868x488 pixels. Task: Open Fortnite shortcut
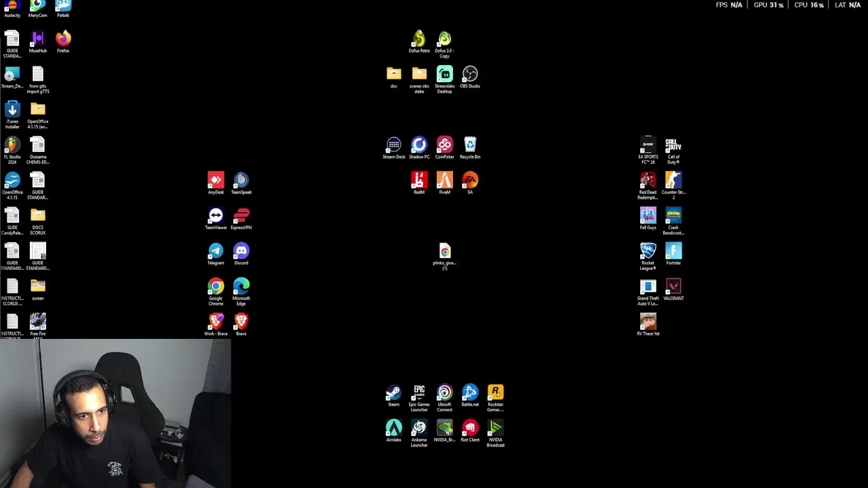673,253
